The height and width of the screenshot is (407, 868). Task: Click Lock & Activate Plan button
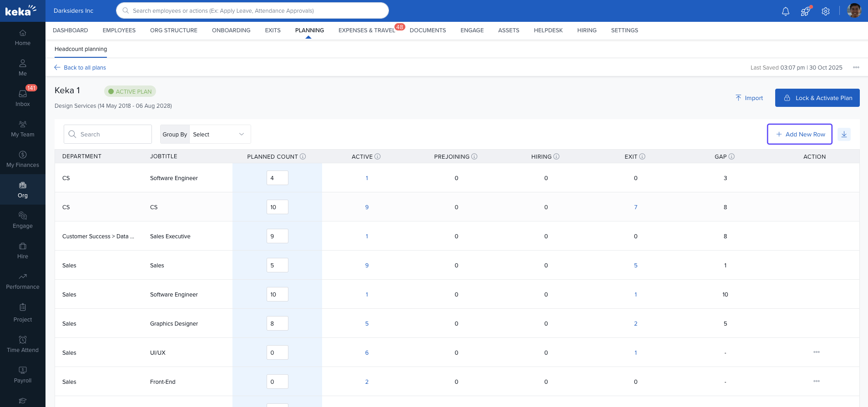pyautogui.click(x=817, y=98)
